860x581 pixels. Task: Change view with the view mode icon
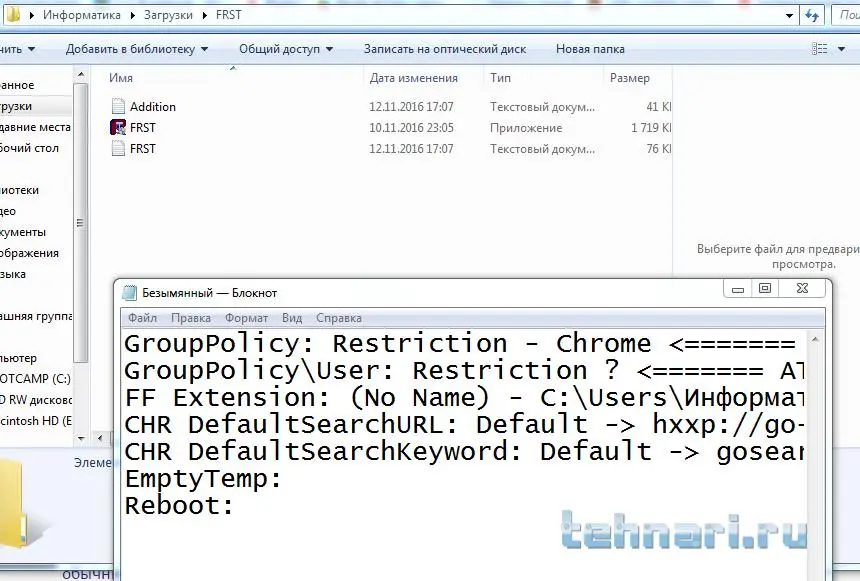point(819,49)
